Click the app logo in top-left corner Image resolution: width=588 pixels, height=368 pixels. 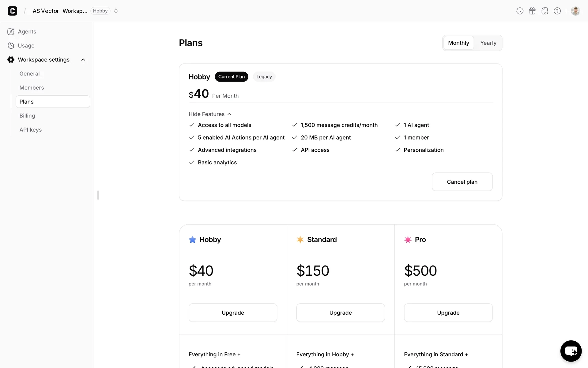(x=12, y=11)
